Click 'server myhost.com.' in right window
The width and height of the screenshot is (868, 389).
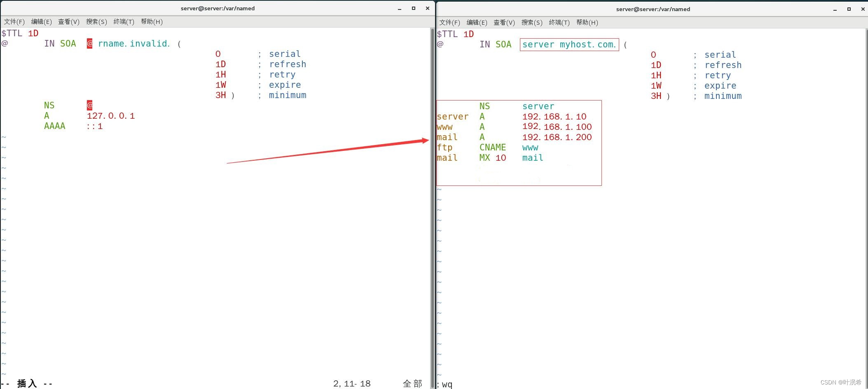[x=569, y=45]
